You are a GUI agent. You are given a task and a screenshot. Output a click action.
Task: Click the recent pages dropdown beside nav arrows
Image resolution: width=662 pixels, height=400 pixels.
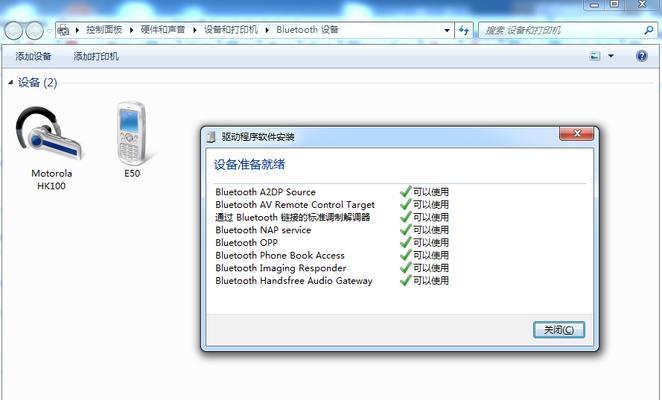[x=49, y=30]
